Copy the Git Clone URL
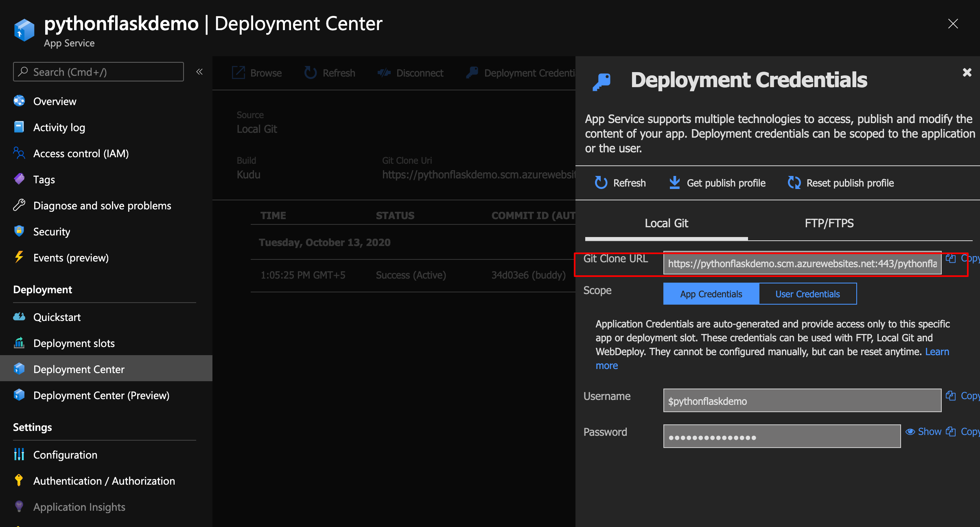 [x=962, y=258]
